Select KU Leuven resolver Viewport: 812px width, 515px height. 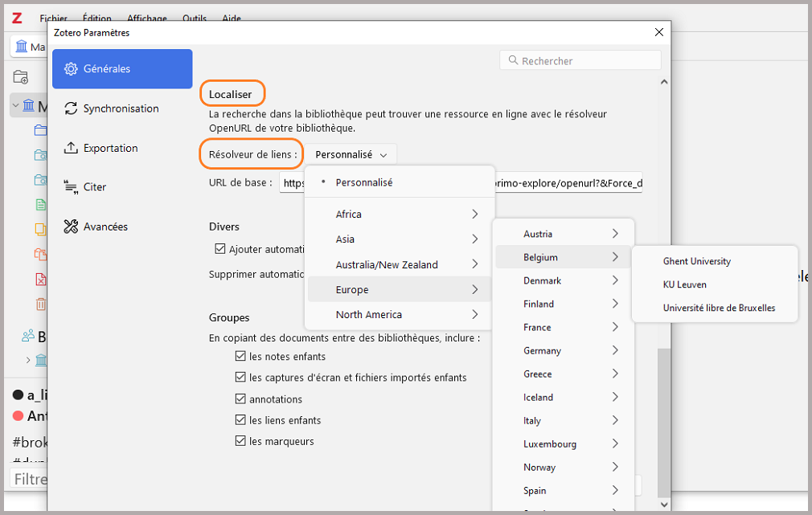pyautogui.click(x=715, y=284)
